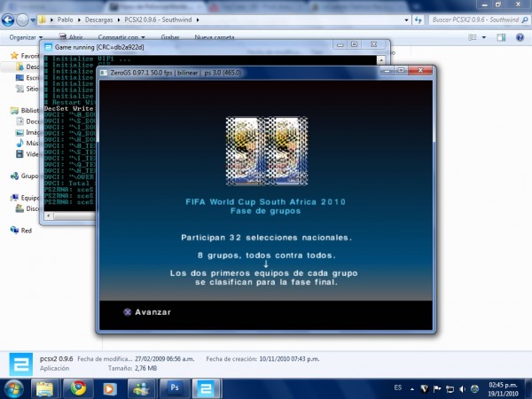The width and height of the screenshot is (532, 399).
Task: Click Nueva carpeta in the toolbar
Action: click(215, 37)
